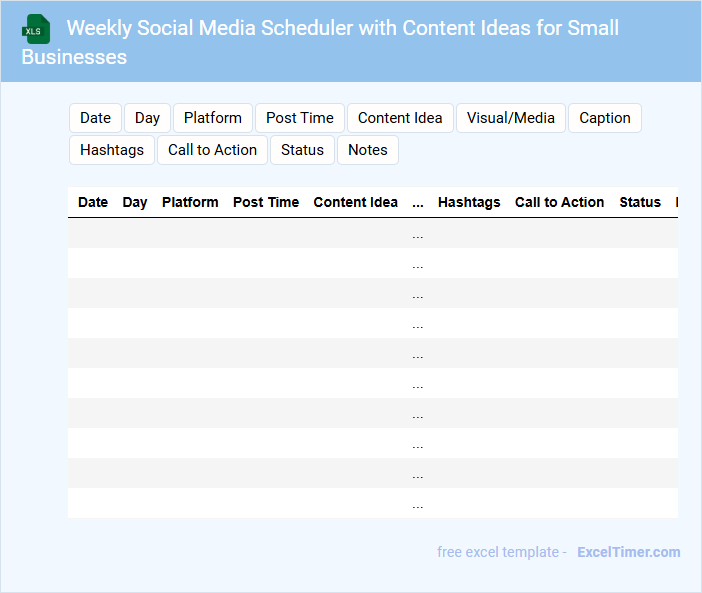Image resolution: width=702 pixels, height=593 pixels.
Task: Select the Date tag button
Action: pos(95,118)
